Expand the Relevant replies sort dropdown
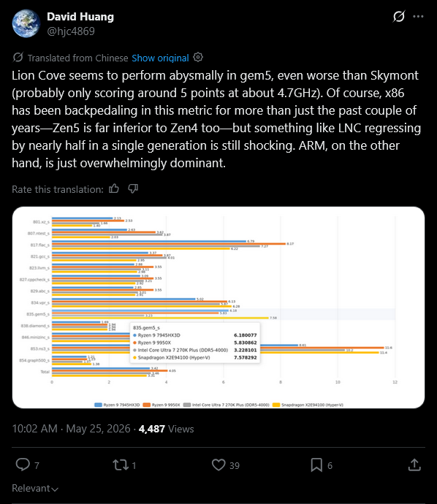 pos(35,488)
